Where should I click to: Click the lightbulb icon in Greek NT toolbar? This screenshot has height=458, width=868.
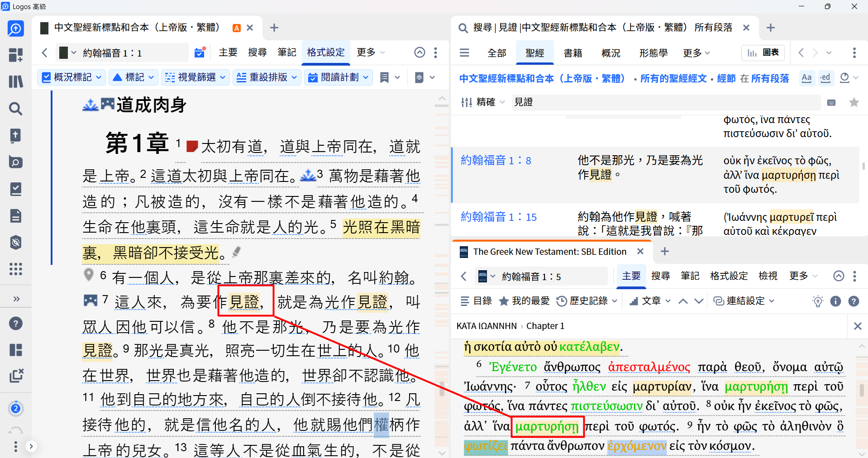point(818,301)
